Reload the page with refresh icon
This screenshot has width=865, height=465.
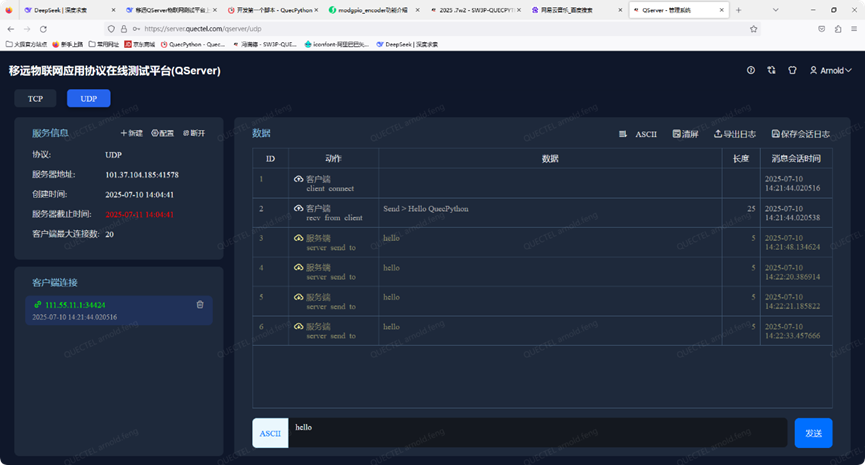click(43, 29)
